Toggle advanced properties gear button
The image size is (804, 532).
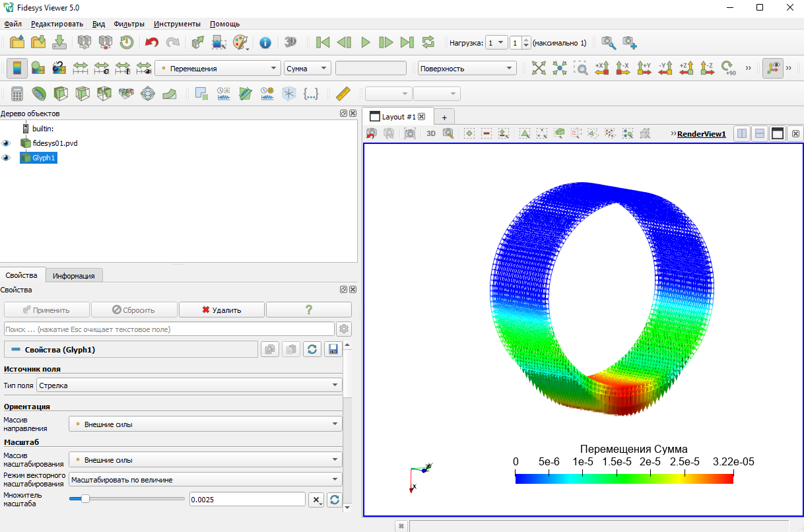click(344, 329)
